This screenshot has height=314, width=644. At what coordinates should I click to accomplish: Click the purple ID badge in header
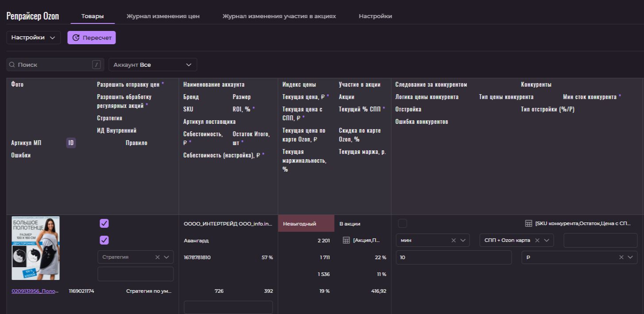pyautogui.click(x=71, y=143)
